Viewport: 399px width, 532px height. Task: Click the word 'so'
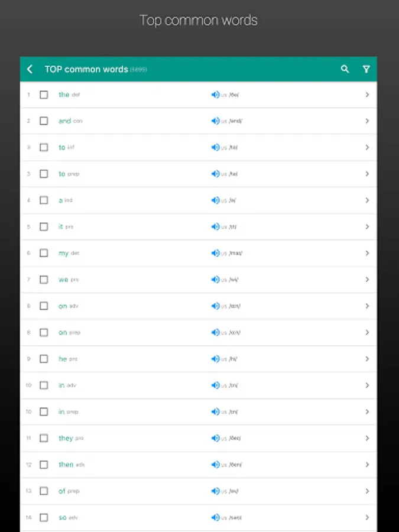(63, 517)
